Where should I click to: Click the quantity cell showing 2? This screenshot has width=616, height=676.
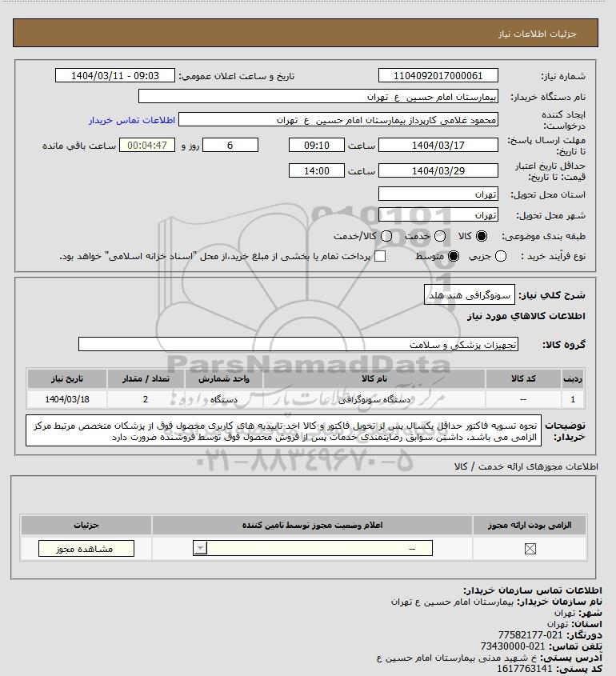click(146, 399)
